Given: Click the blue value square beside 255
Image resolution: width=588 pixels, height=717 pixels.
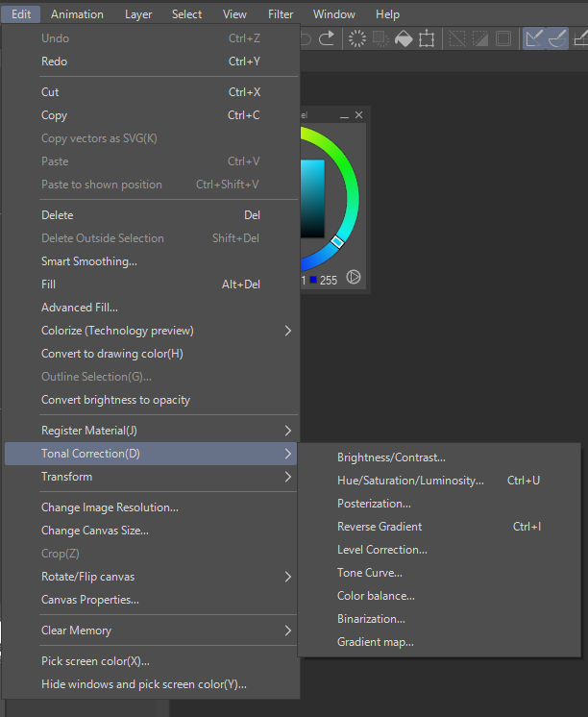Looking at the screenshot, I should (x=312, y=281).
